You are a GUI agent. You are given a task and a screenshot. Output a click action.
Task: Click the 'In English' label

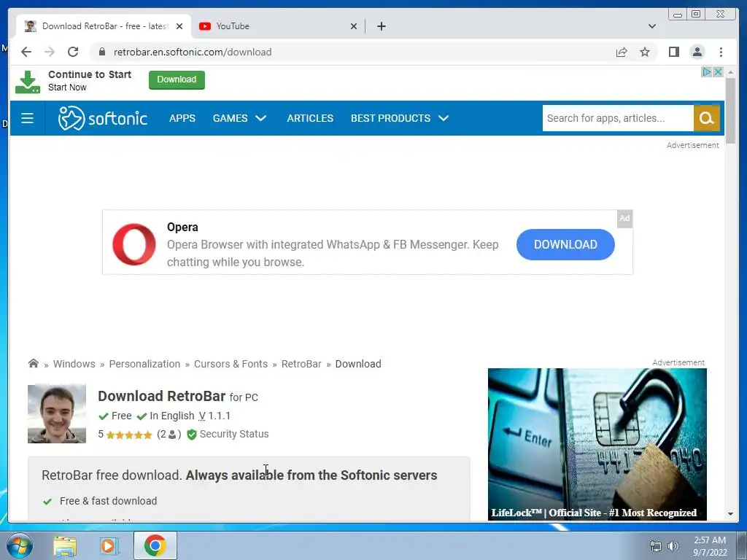point(172,416)
